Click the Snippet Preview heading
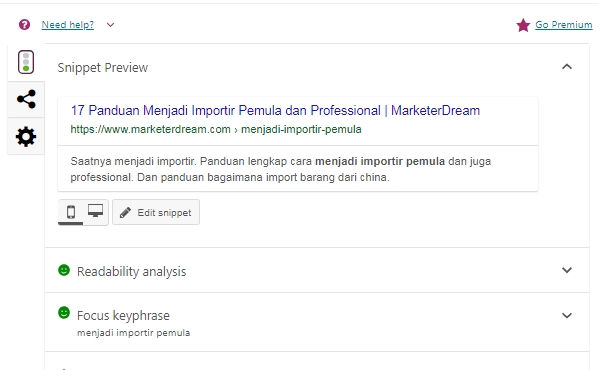Viewport: 598px width, 370px height. pyautogui.click(x=103, y=68)
